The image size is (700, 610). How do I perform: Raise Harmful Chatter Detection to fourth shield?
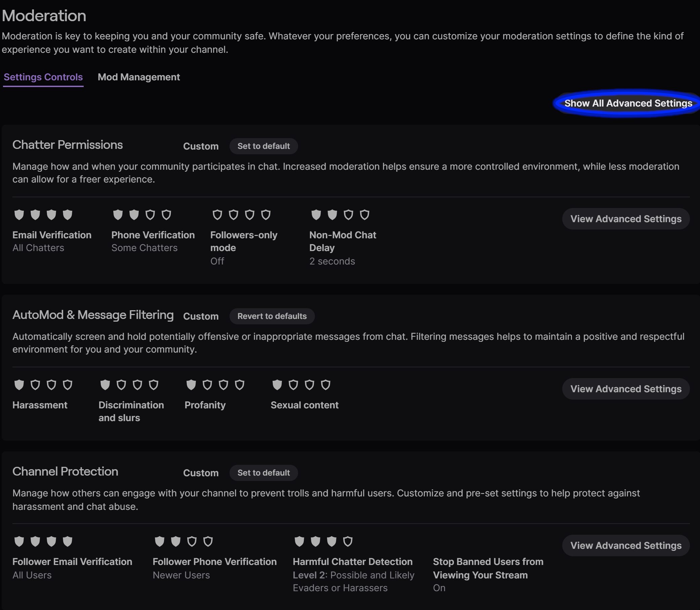(x=348, y=541)
